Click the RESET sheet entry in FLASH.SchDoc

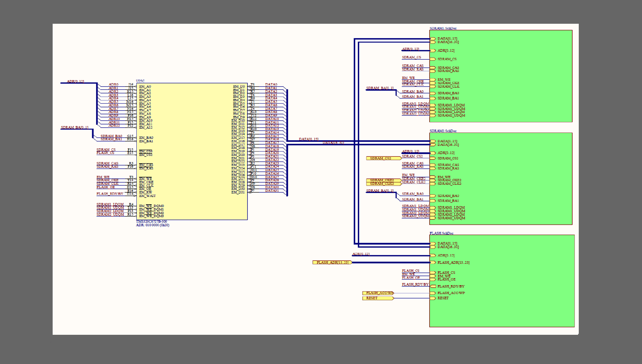(439, 298)
